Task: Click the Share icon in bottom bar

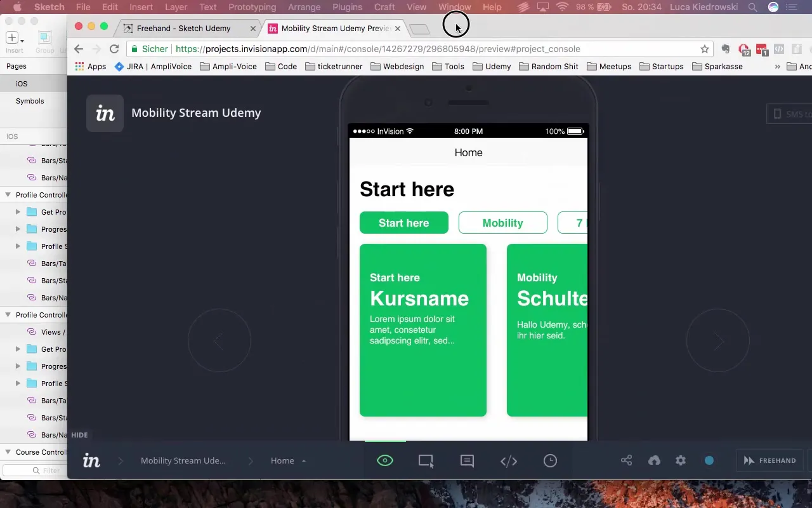Action: (x=627, y=460)
